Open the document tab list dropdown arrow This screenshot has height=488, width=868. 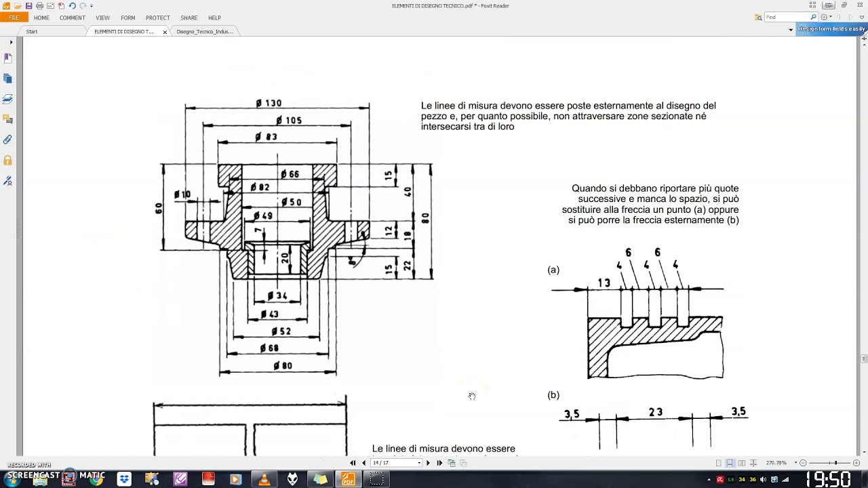791,30
